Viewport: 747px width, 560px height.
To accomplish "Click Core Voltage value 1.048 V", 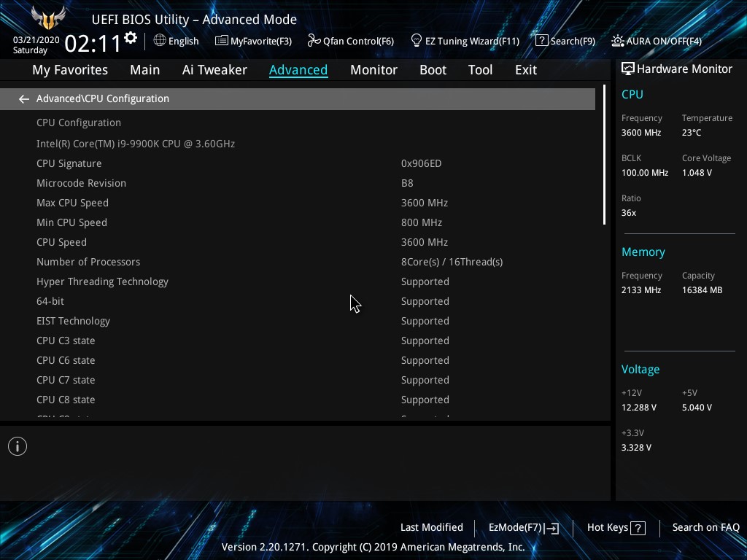I will click(697, 173).
